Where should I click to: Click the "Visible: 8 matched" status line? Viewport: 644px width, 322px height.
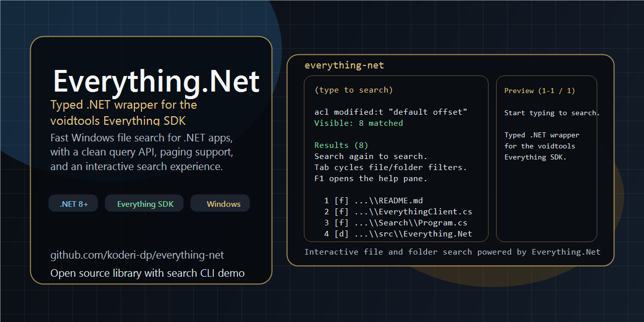(359, 123)
